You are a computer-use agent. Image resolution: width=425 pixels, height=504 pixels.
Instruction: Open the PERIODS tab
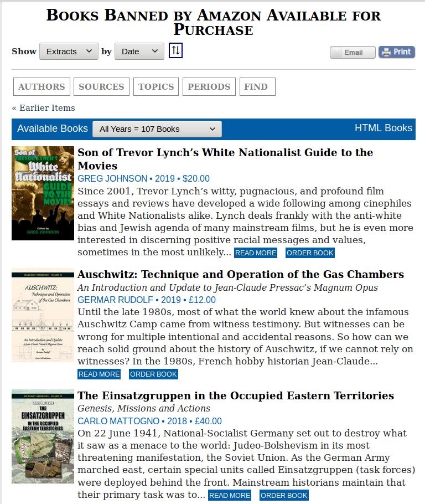click(209, 87)
